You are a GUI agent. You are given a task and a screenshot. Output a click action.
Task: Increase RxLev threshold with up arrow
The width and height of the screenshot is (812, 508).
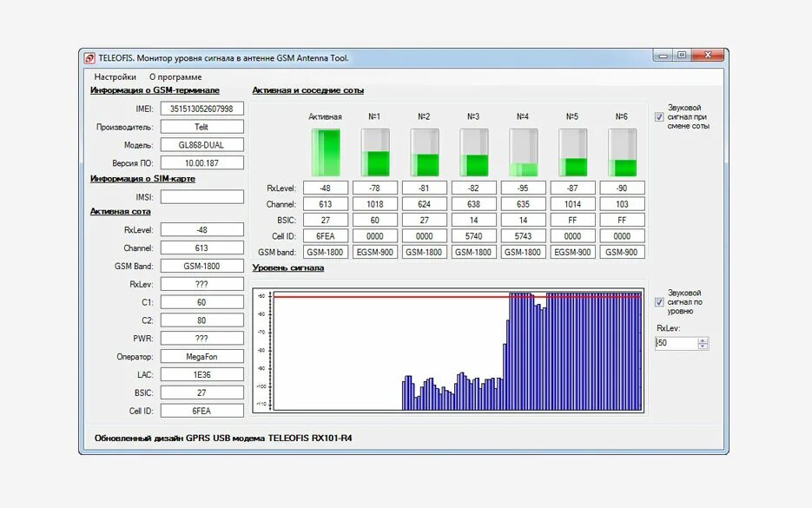click(703, 340)
